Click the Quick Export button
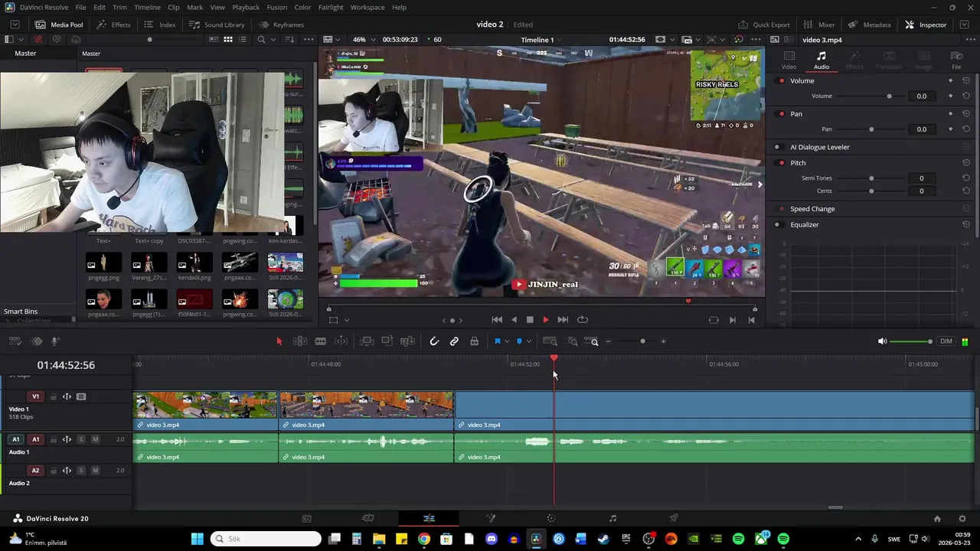Viewport: 980px width, 551px height. (764, 24)
